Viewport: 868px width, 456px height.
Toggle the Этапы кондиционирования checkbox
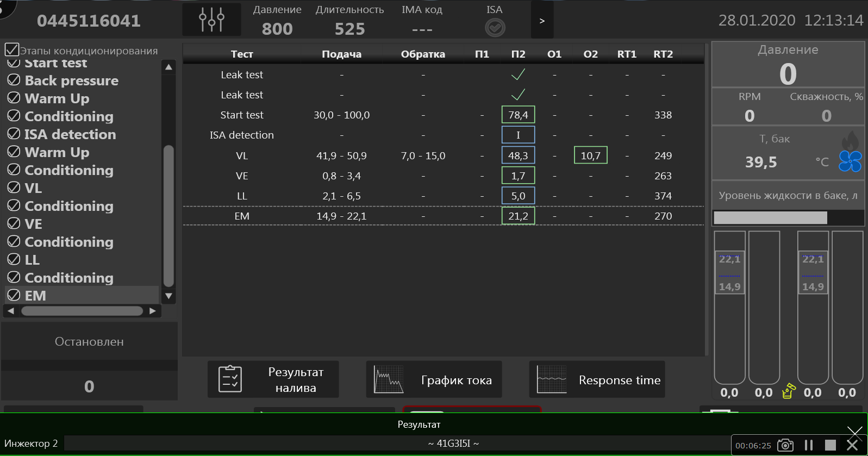[11, 50]
